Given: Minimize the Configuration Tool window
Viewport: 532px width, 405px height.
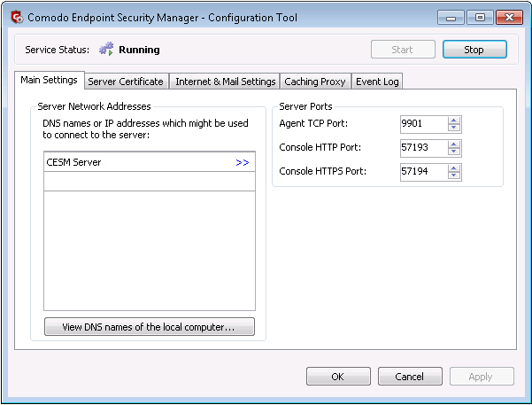Looking at the screenshot, I should [x=451, y=18].
